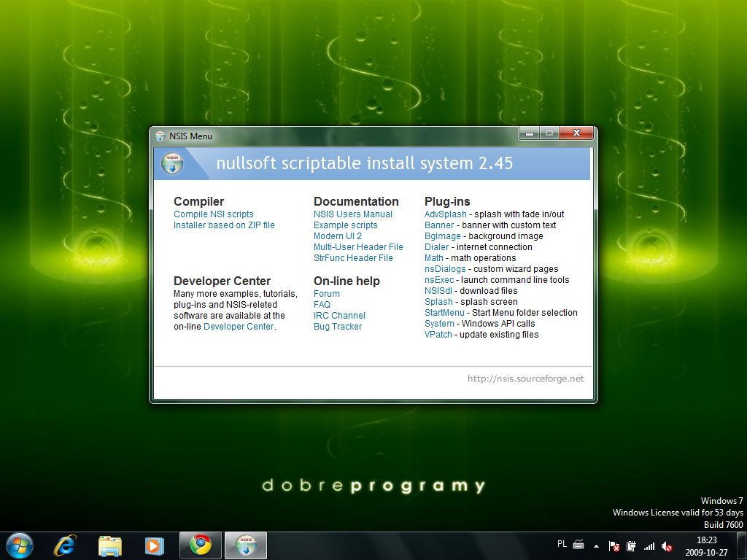Show hidden tray icons arrow
The image size is (747, 560).
(596, 546)
